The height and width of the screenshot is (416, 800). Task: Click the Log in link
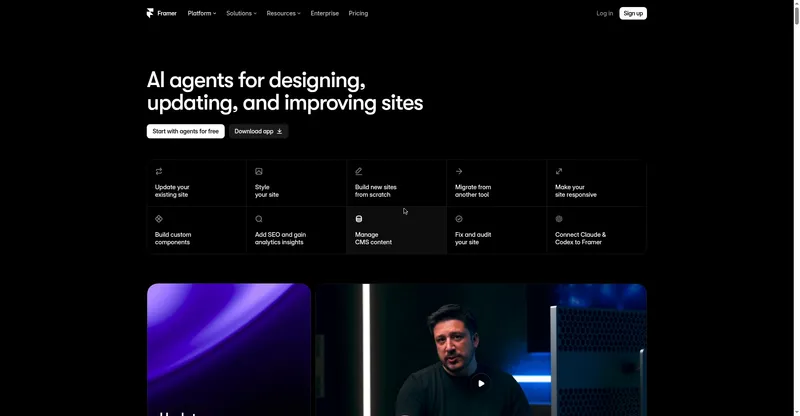tap(605, 13)
